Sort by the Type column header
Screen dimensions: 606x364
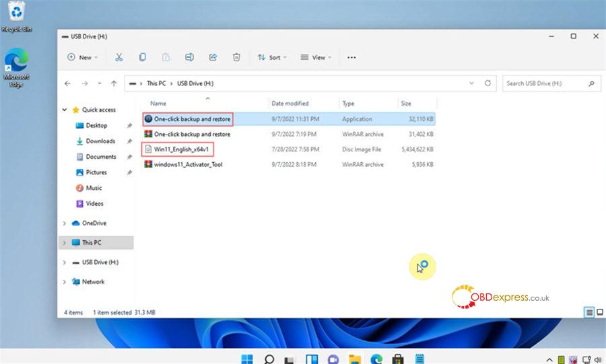(x=348, y=104)
